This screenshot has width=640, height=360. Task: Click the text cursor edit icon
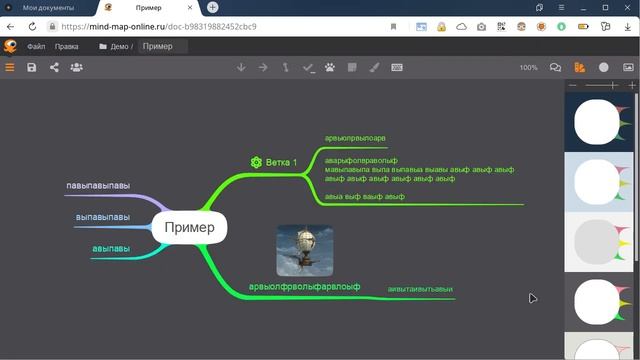tap(285, 67)
